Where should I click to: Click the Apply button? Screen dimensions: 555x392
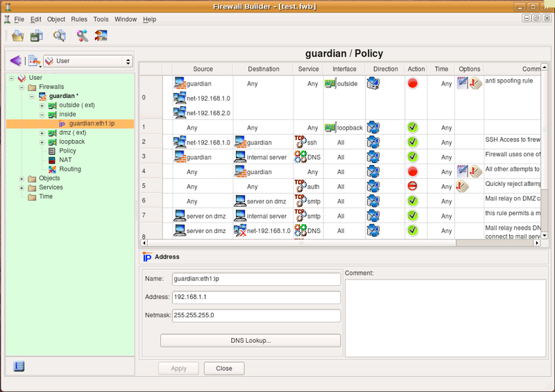tap(179, 368)
